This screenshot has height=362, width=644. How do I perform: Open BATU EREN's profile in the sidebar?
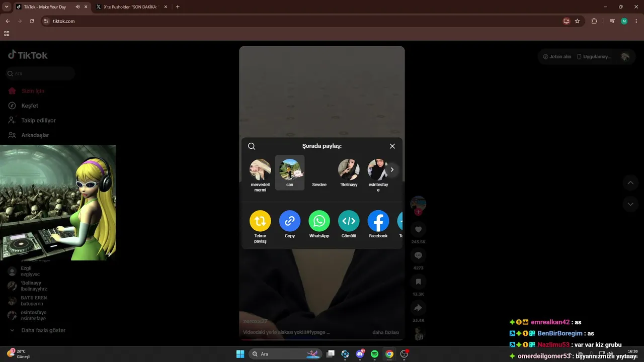coord(33,301)
